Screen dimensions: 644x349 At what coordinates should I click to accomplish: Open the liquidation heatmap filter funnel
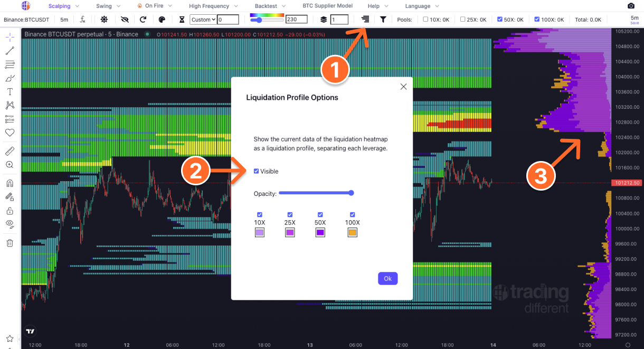[x=383, y=19]
